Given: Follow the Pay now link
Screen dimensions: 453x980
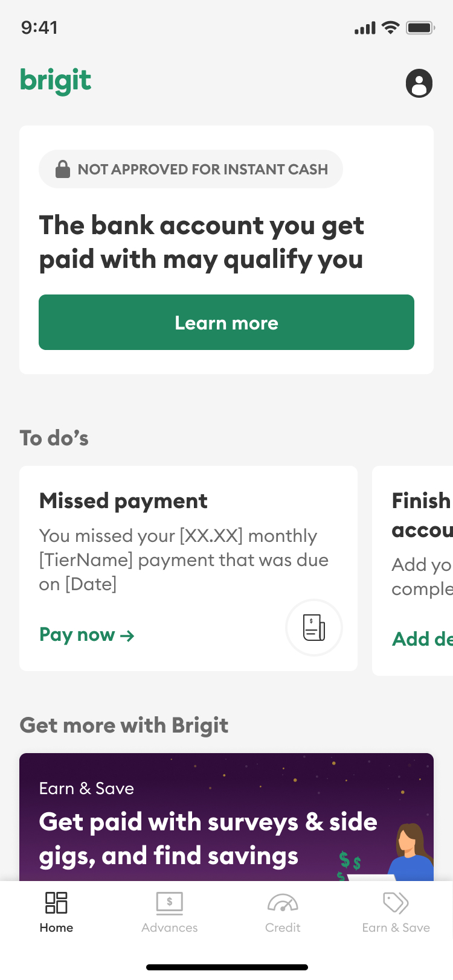Looking at the screenshot, I should tap(86, 635).
